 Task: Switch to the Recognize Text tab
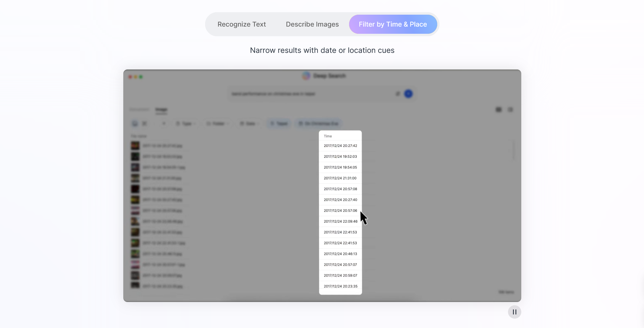click(x=241, y=24)
